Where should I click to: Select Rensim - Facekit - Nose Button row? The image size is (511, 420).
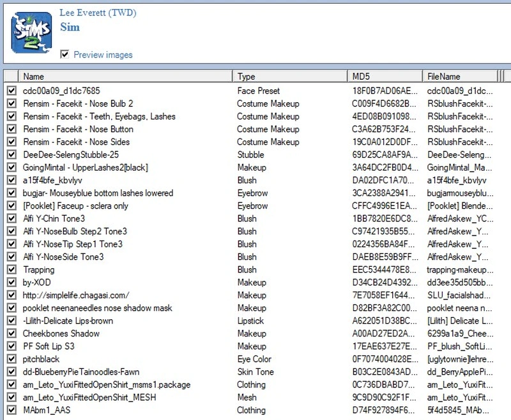(78, 129)
